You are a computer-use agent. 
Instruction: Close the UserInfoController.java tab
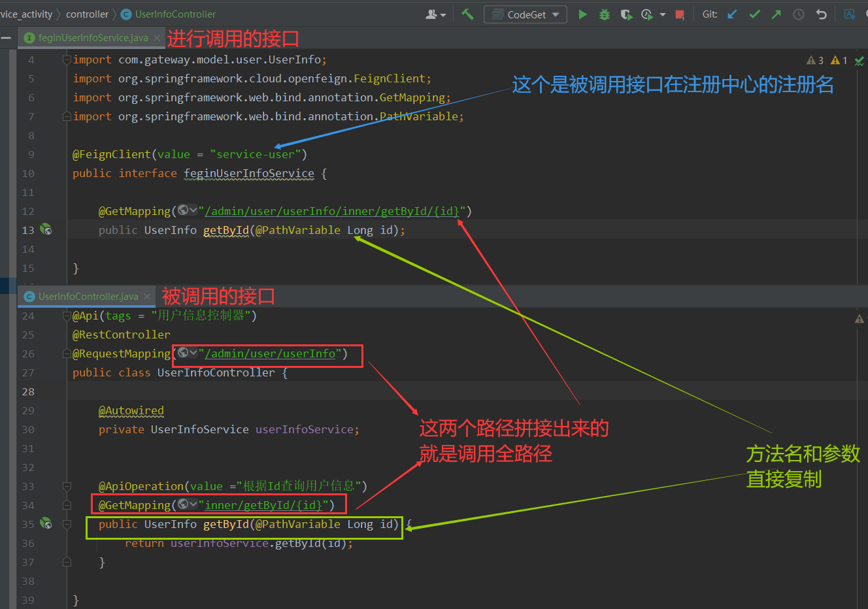point(147,297)
